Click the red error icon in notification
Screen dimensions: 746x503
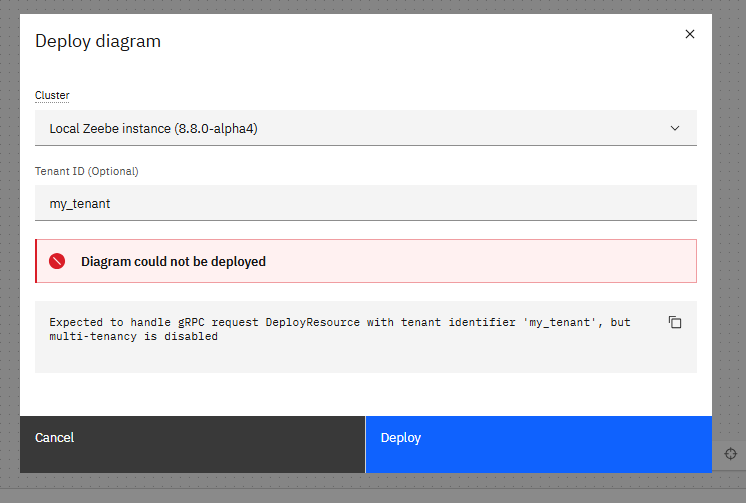click(x=58, y=262)
